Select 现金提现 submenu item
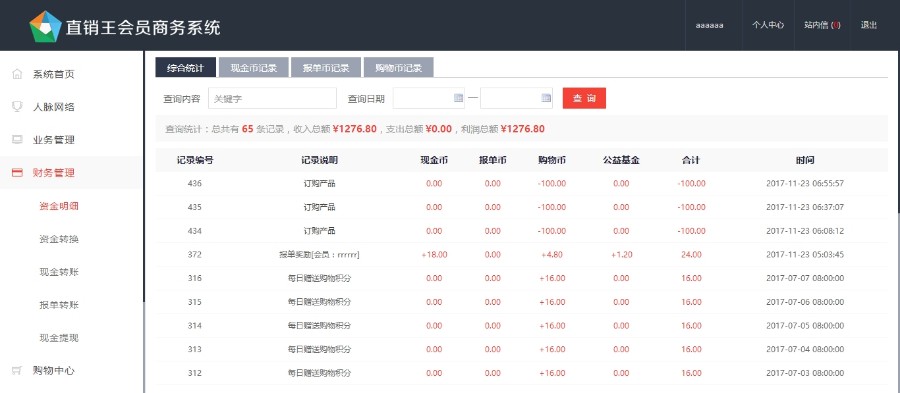 click(59, 338)
